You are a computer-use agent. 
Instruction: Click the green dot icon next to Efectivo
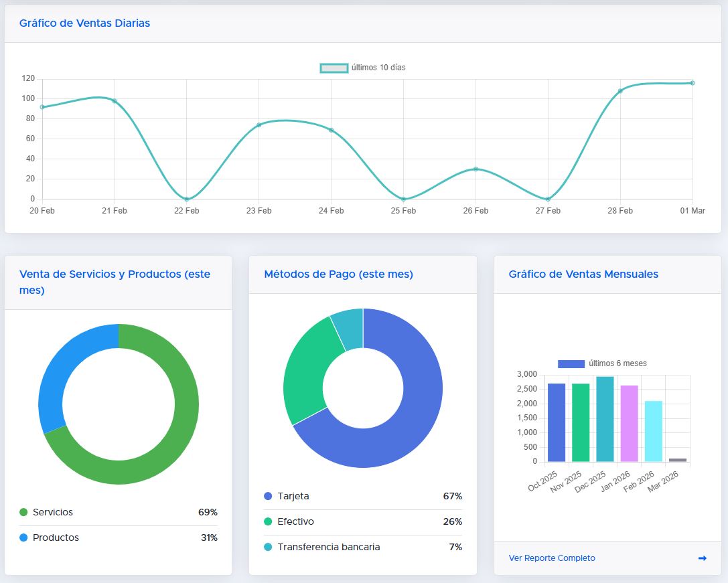[269, 521]
